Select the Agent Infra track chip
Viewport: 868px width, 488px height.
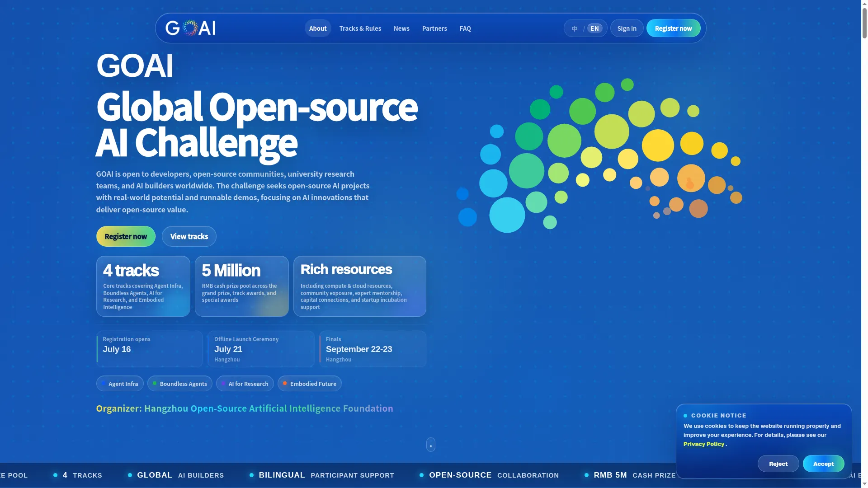coord(120,384)
